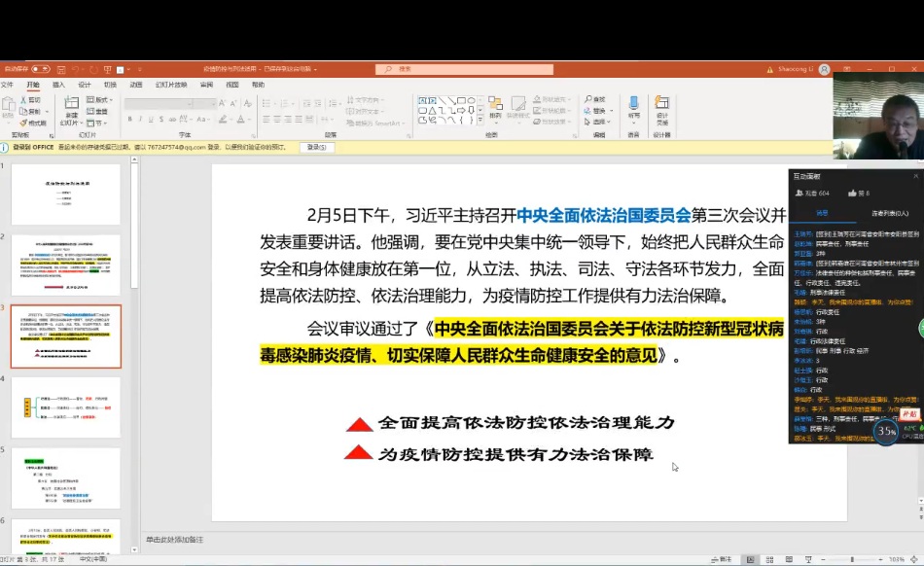Click the New Slide (新建幻灯片) icon
Image resolution: width=924 pixels, height=566 pixels.
pyautogui.click(x=71, y=104)
